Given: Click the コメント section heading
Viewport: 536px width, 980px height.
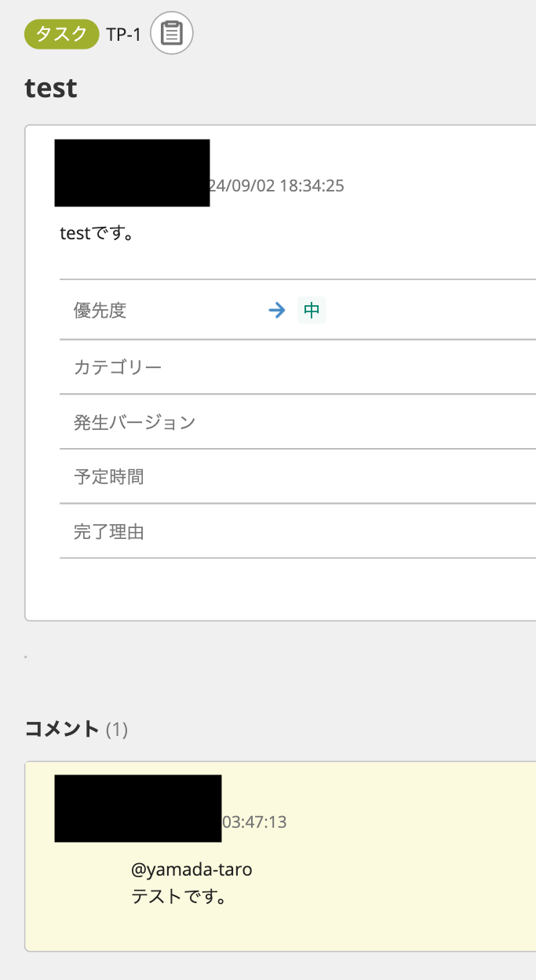Looking at the screenshot, I should tap(63, 729).
